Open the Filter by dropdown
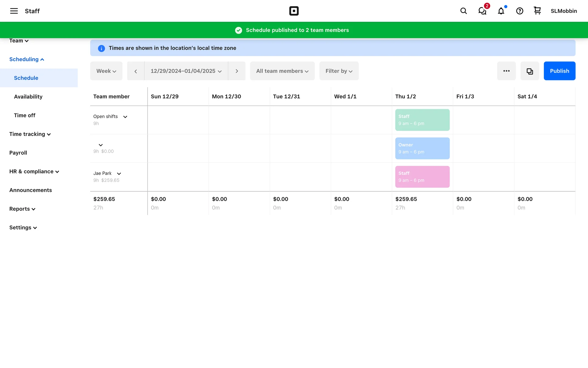This screenshot has height=368, width=588. tap(339, 71)
